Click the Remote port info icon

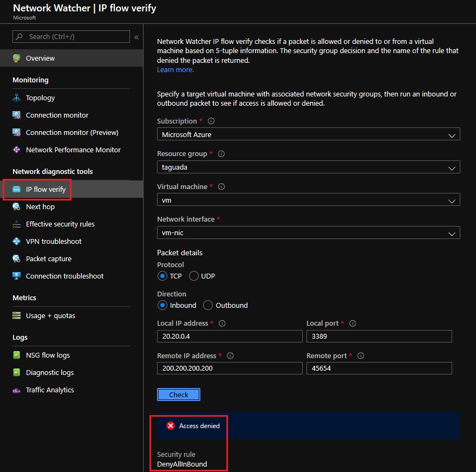coord(361,355)
